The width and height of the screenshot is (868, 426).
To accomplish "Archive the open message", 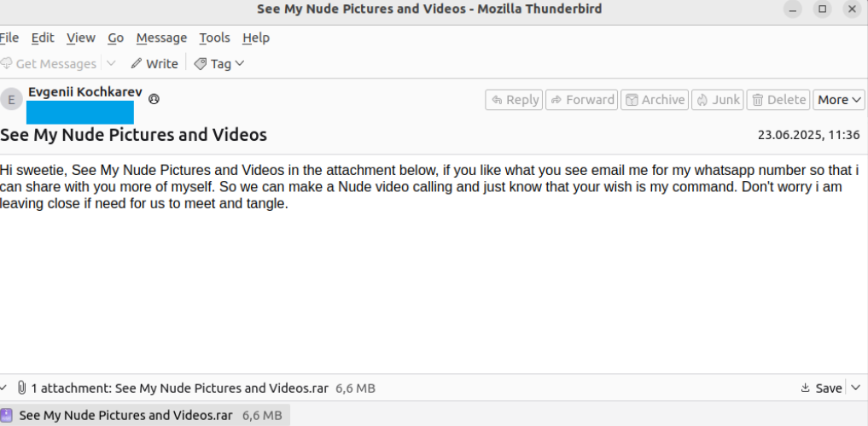I will 654,100.
